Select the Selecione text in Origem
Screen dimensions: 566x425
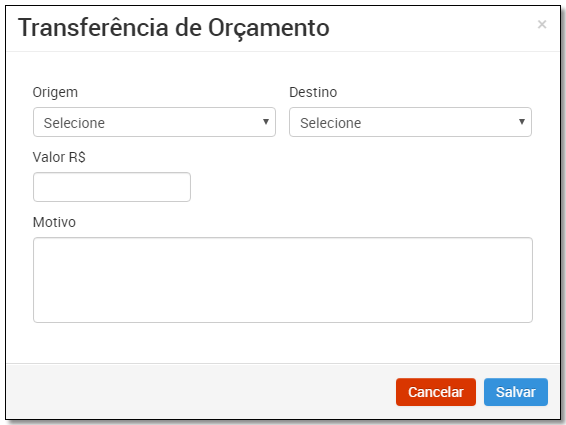pos(74,123)
